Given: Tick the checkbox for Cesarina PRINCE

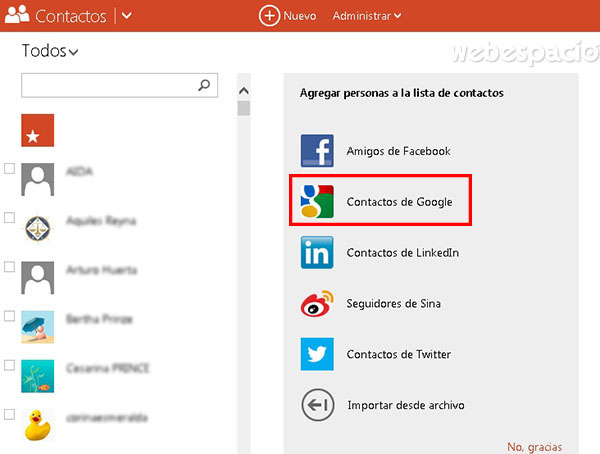Looking at the screenshot, I should pyautogui.click(x=9, y=365).
